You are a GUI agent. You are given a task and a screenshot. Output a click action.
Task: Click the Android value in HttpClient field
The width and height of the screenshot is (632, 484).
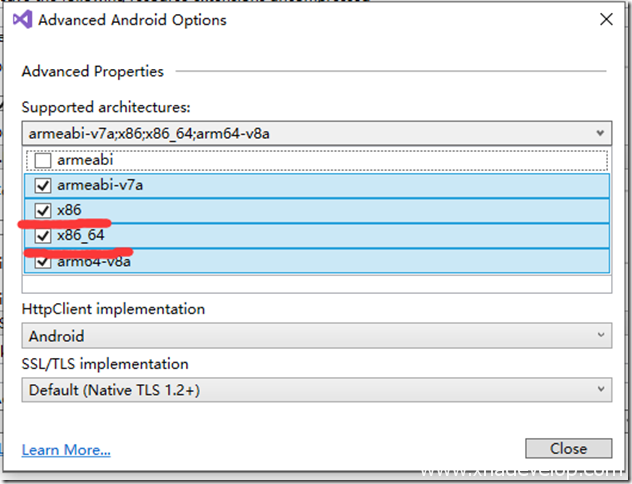tap(57, 336)
